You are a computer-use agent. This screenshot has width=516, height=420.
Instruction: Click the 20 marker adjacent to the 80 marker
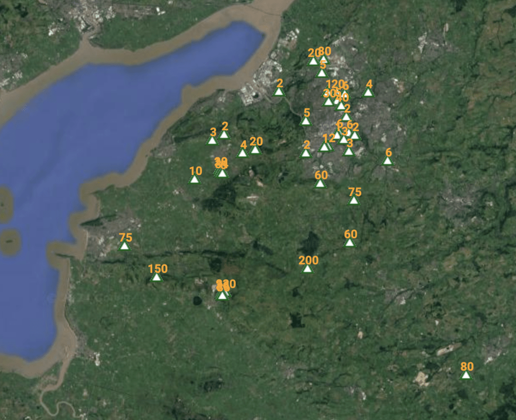tap(313, 61)
